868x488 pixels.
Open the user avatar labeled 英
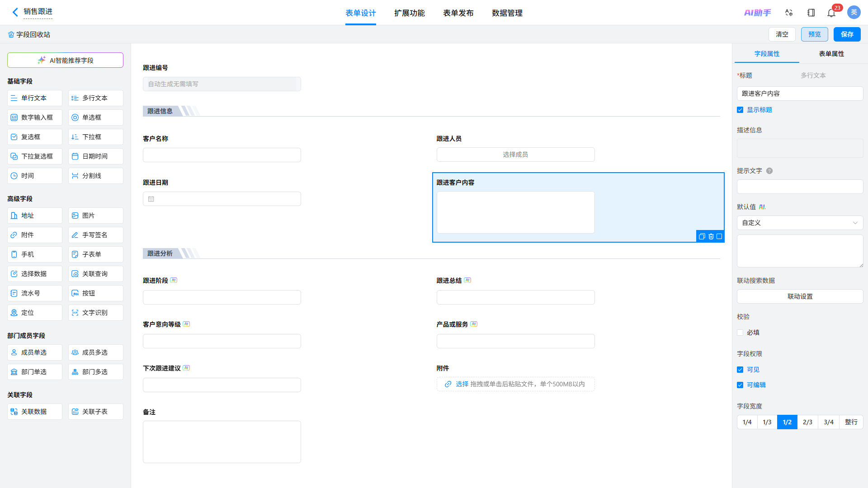click(x=854, y=12)
